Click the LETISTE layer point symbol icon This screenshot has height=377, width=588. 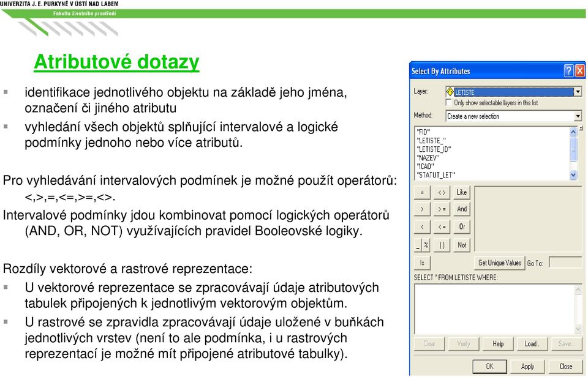450,91
